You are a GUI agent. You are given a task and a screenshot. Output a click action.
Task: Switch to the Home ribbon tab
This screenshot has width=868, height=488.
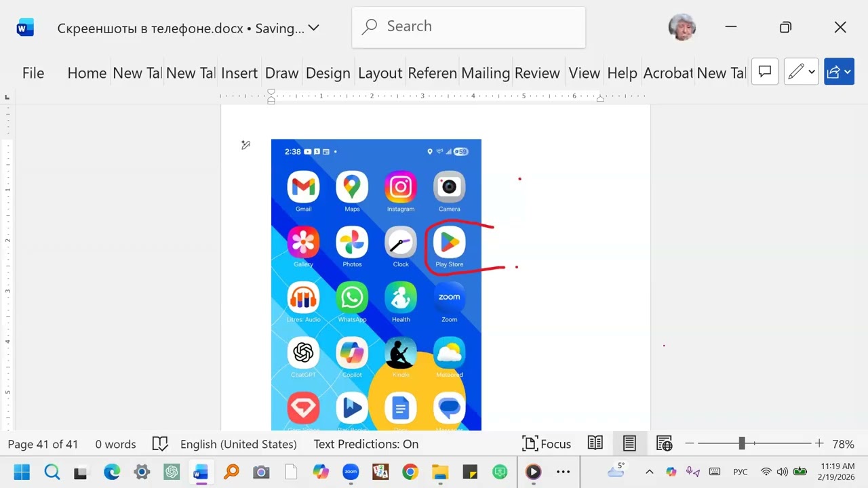point(87,73)
